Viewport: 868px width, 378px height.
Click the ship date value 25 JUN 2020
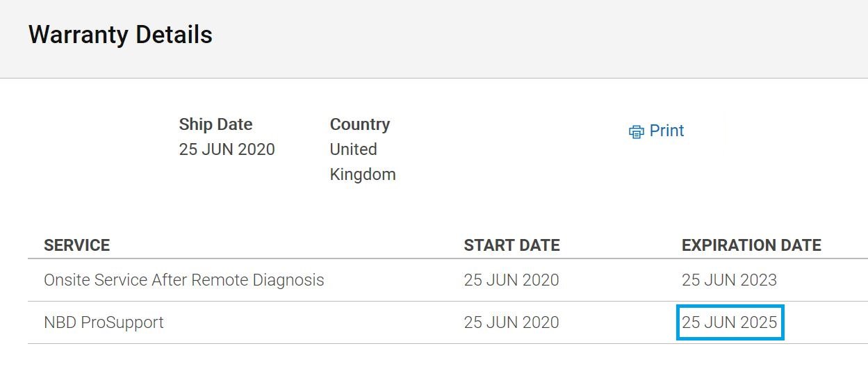(x=227, y=149)
